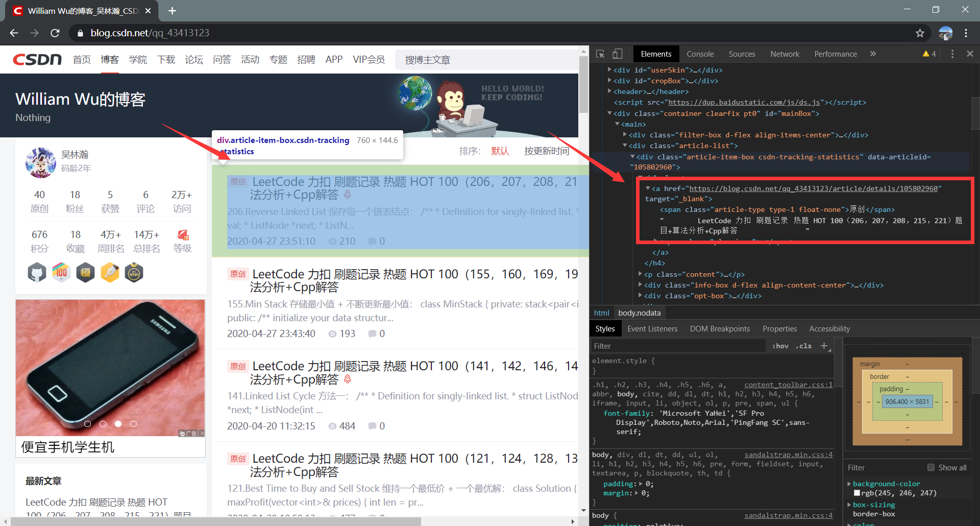980x526 pixels.
Task: Expand the filter-box div node
Action: [625, 135]
